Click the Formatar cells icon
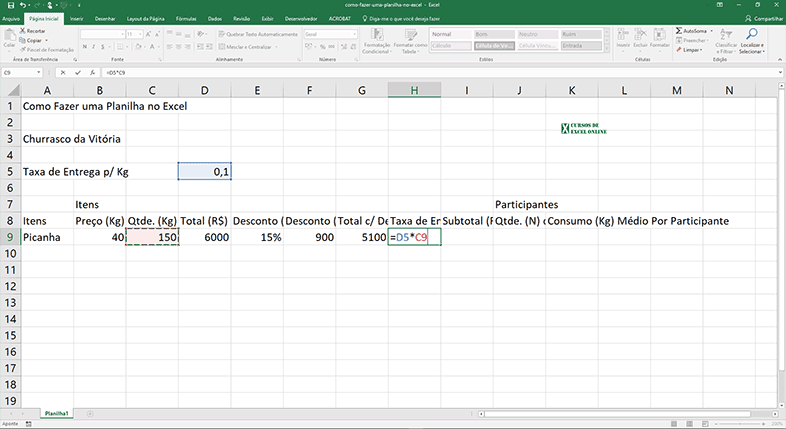The height and width of the screenshot is (429, 786). [660, 34]
